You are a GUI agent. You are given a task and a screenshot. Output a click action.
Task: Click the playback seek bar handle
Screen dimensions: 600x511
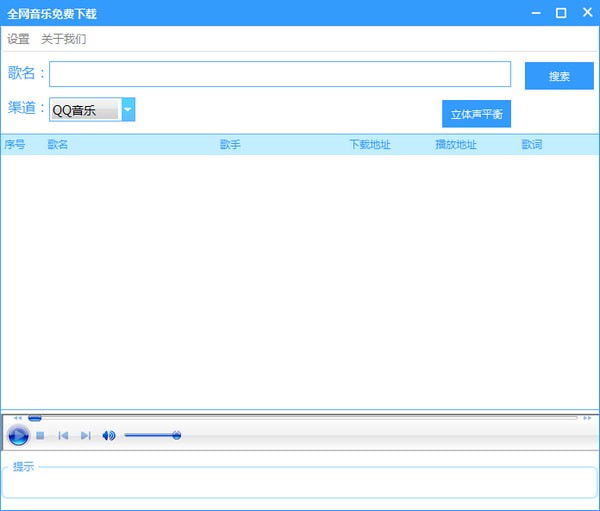[x=35, y=418]
